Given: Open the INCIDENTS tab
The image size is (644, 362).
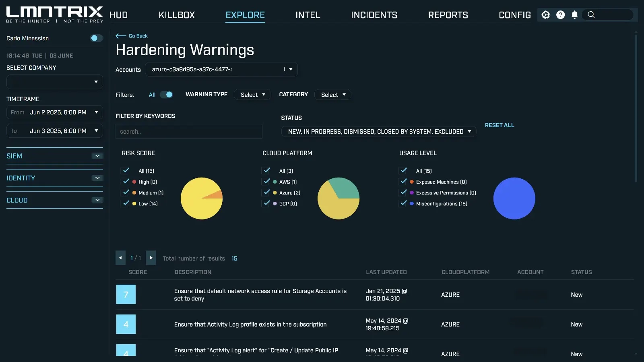Looking at the screenshot, I should click(374, 15).
